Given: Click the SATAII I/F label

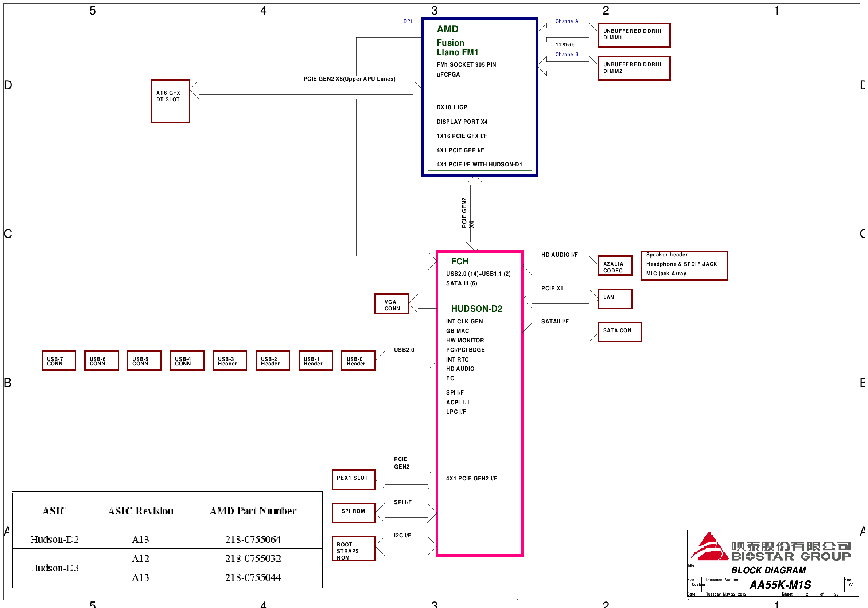Looking at the screenshot, I should pos(554,321).
